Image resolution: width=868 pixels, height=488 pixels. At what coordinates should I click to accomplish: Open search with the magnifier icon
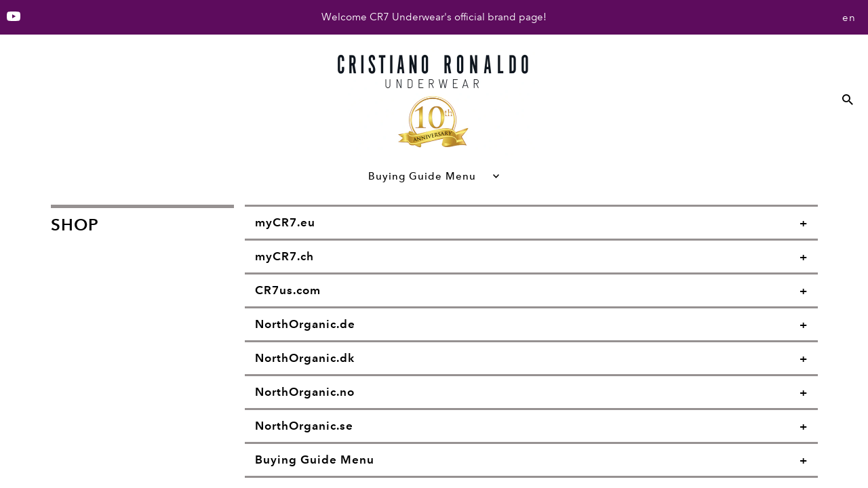click(x=847, y=100)
